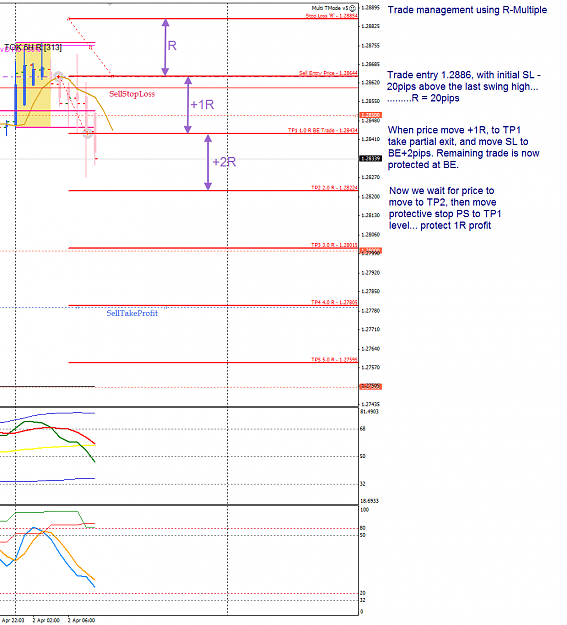
Task: Click the 68 level on indicator scale
Action: pyautogui.click(x=363, y=429)
